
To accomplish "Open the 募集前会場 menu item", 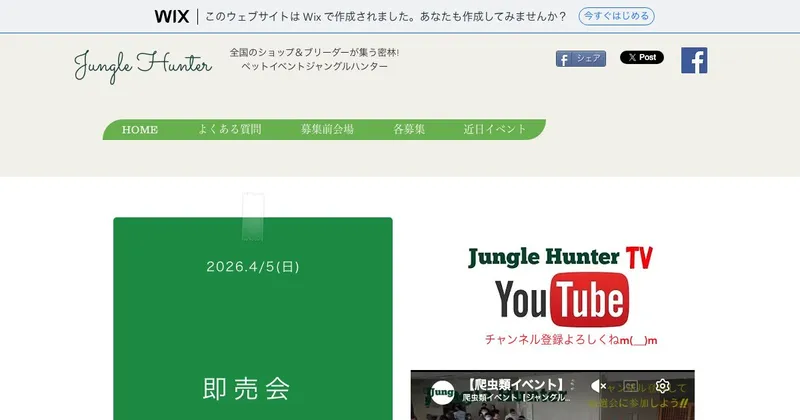I will (x=327, y=129).
